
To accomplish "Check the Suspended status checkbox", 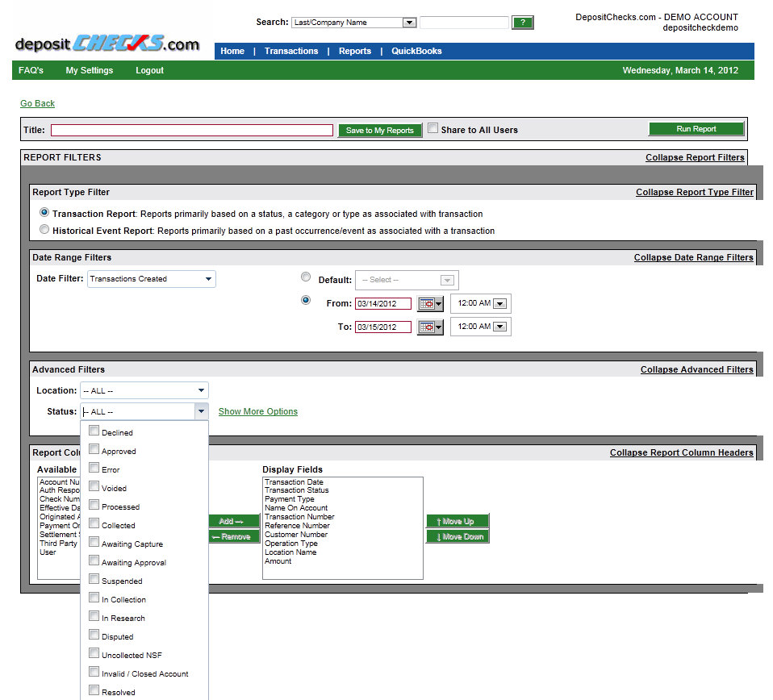I will click(x=94, y=579).
